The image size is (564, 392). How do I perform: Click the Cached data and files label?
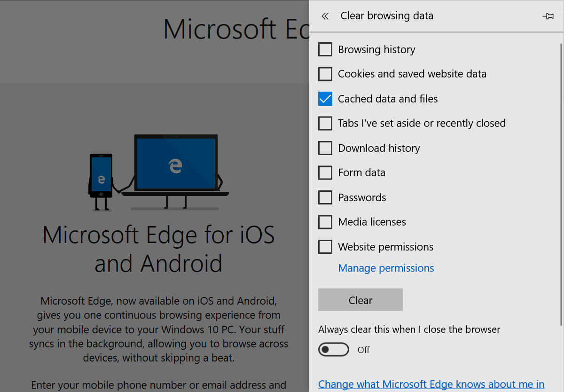388,99
